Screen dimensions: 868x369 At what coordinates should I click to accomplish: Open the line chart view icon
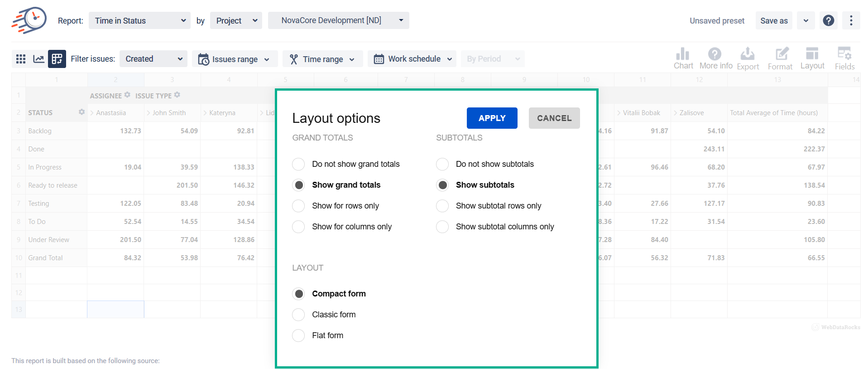pos(39,59)
